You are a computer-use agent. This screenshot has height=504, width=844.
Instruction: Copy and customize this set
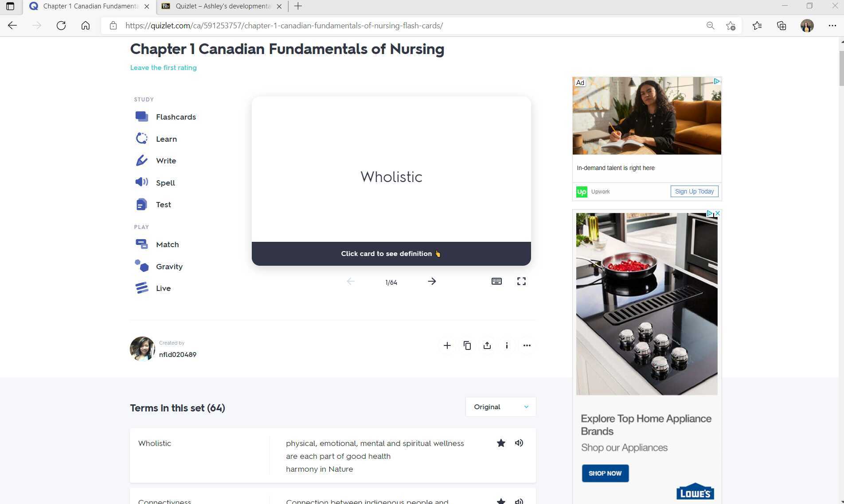467,345
